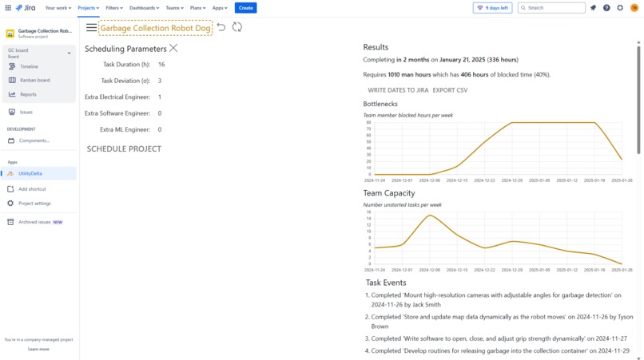644x360 pixels.
Task: Click Add shortcut in sidebar
Action: coord(32,189)
